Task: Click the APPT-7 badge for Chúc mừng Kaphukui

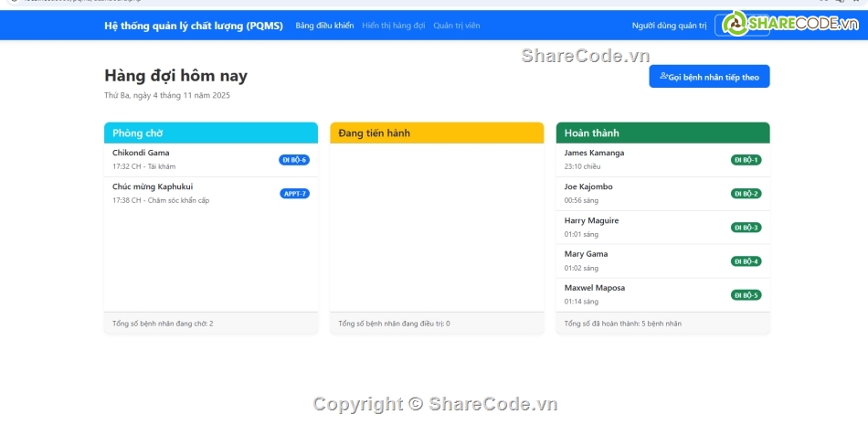Action: [294, 194]
